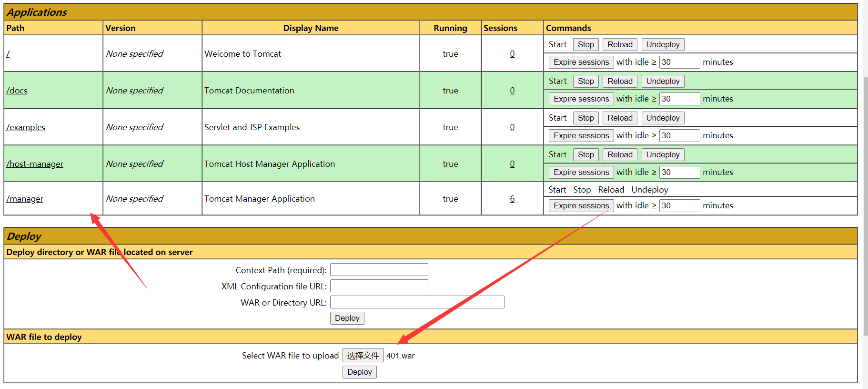Open the /host-manager application link
This screenshot has height=389, width=868.
[35, 164]
